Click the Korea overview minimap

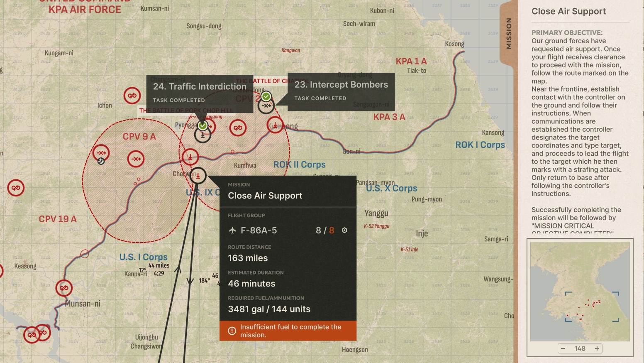pyautogui.click(x=580, y=292)
